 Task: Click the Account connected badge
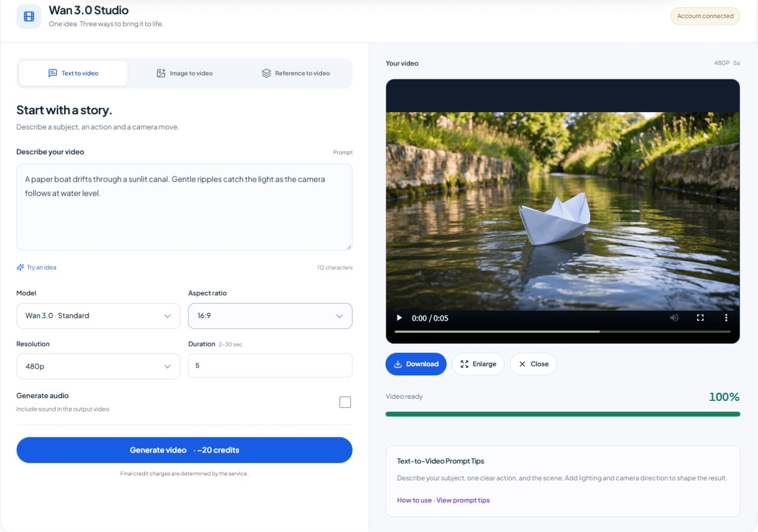pos(705,16)
